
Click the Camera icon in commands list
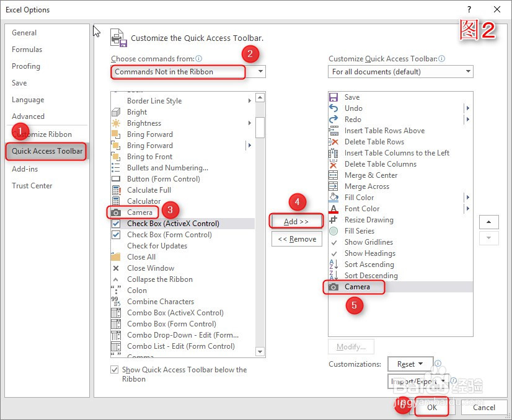point(116,212)
